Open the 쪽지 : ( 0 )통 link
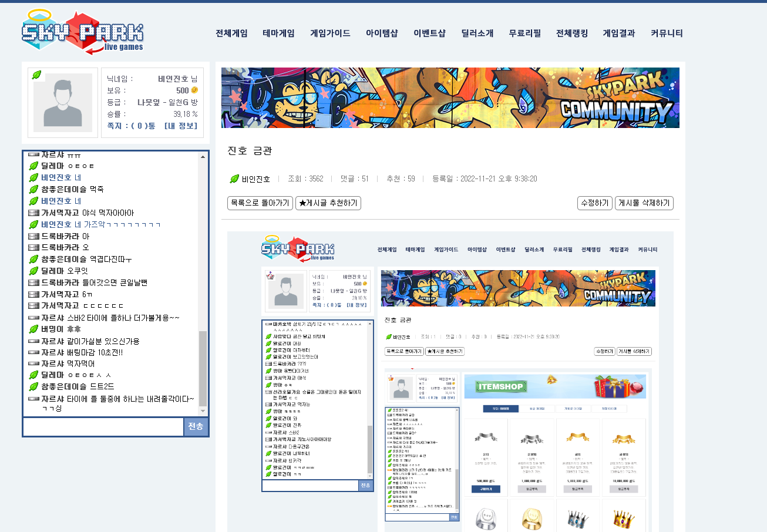Viewport: 767px width, 532px height. pos(132,126)
